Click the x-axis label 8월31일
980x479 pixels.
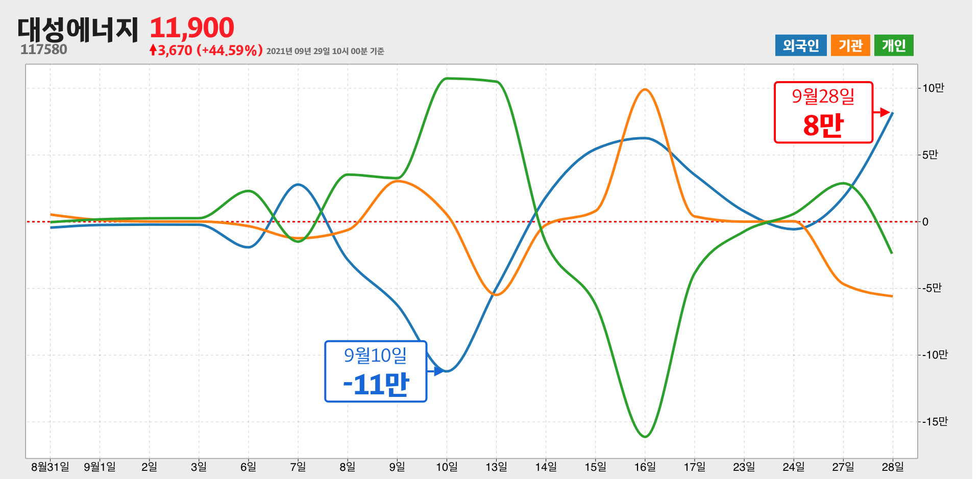click(x=50, y=467)
